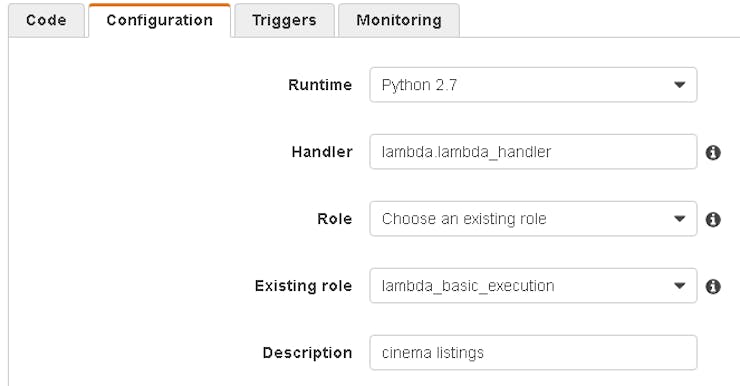Click the Existing role label

coord(303,286)
